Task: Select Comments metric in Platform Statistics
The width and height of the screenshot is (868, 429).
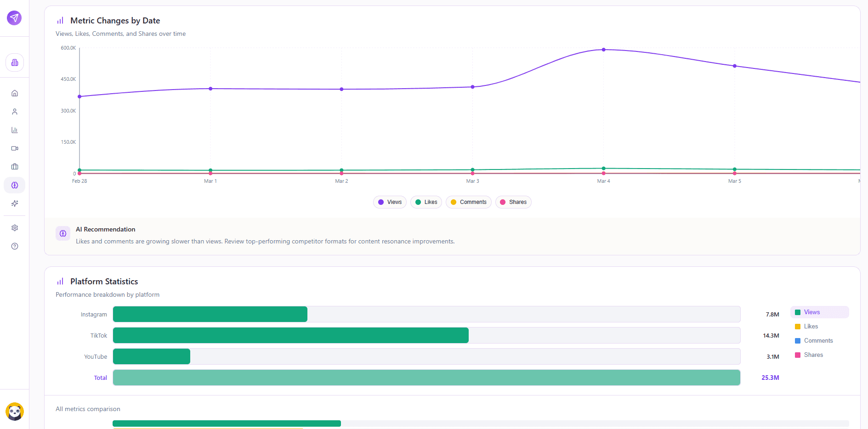Action: coord(818,341)
